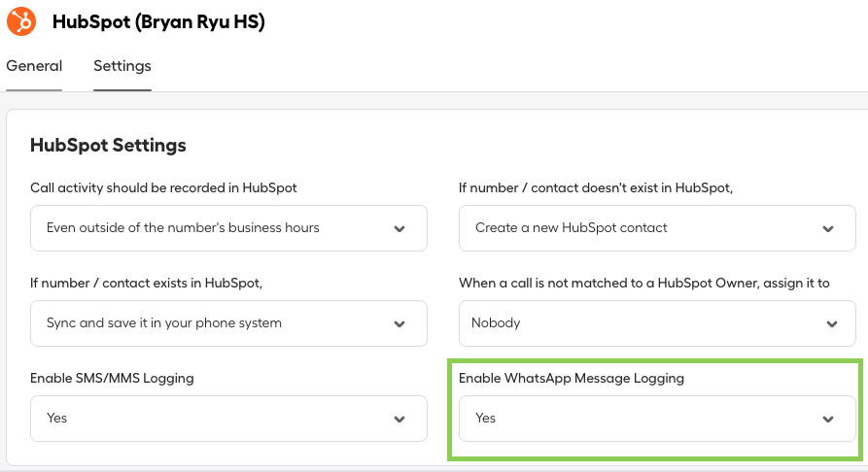Open the Enable WhatsApp Message Logging dropdown
Image resolution: width=868 pixels, height=472 pixels.
[657, 419]
